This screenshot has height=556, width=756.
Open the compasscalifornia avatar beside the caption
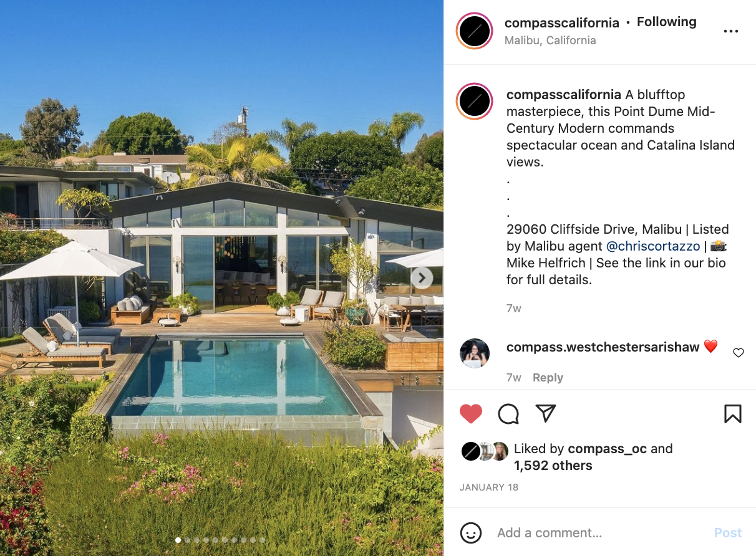[x=475, y=101]
